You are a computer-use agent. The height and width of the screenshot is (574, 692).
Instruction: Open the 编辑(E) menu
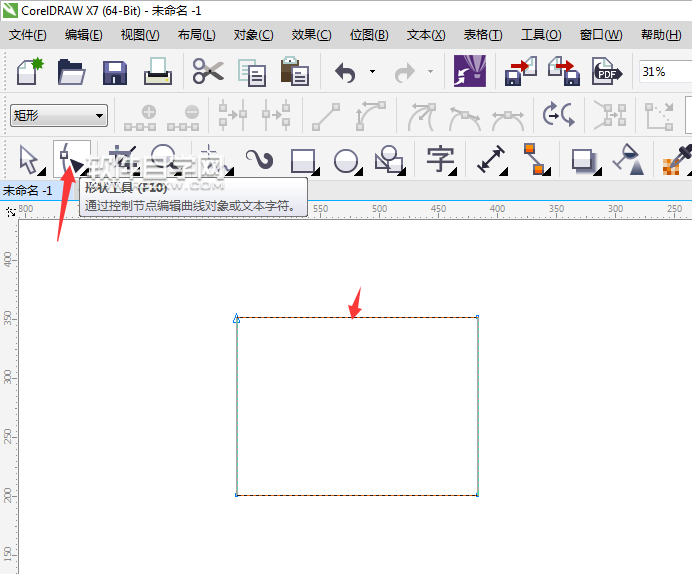(83, 35)
